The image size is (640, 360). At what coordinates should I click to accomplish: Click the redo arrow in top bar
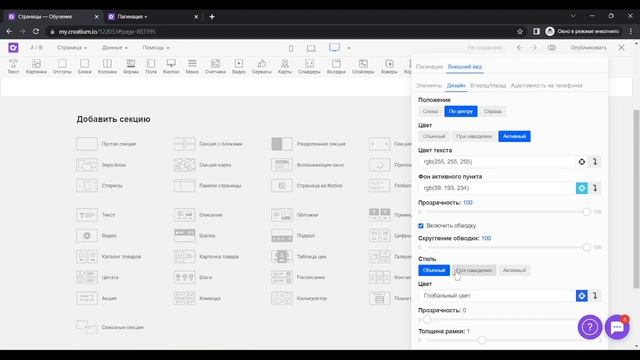tap(534, 48)
